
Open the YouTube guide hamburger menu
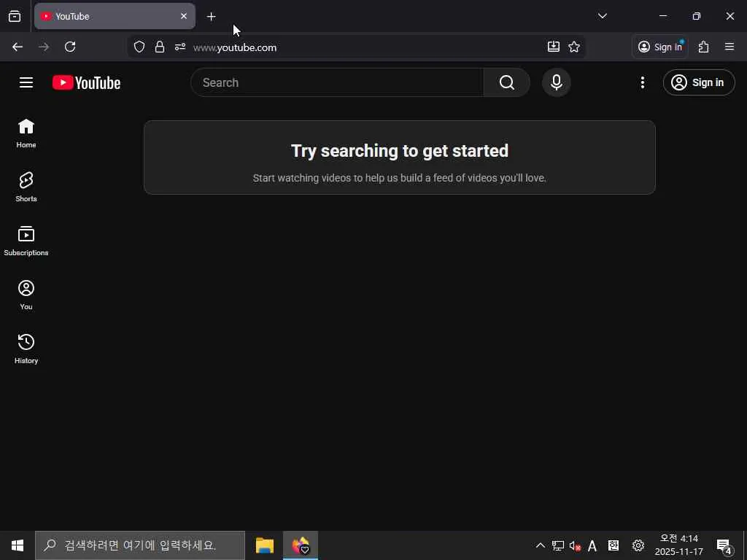tap(26, 82)
